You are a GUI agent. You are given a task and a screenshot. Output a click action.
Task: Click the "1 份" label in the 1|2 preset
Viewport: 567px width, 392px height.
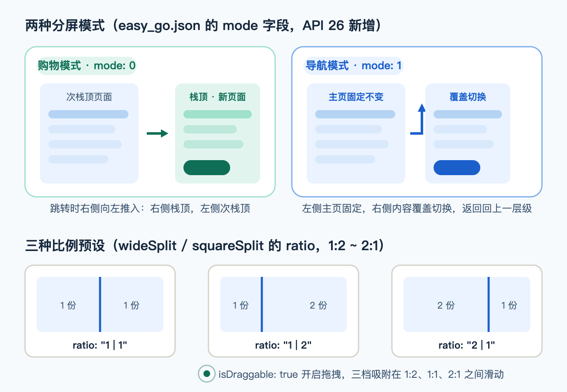[x=241, y=305]
